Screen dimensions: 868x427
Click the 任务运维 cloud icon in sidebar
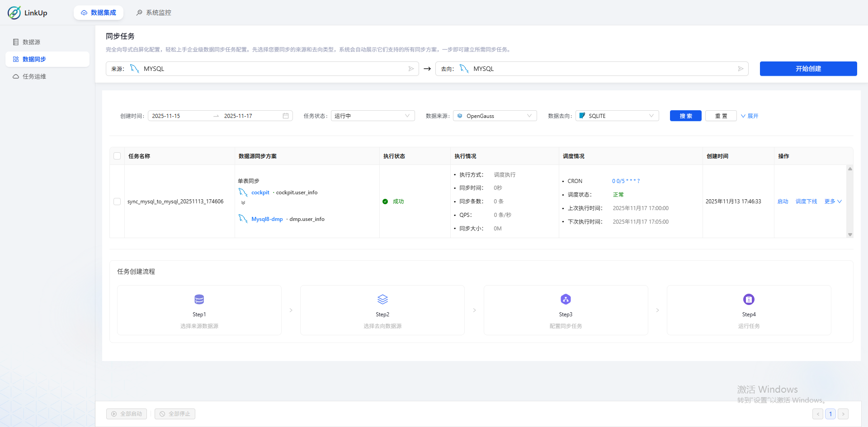(x=16, y=76)
